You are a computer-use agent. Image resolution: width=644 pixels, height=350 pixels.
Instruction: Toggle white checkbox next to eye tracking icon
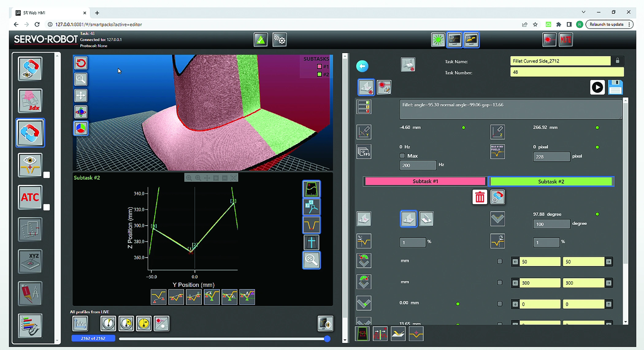(46, 175)
